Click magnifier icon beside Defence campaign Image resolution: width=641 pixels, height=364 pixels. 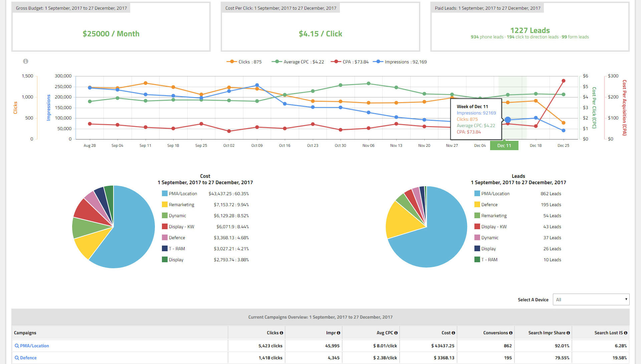click(x=17, y=358)
